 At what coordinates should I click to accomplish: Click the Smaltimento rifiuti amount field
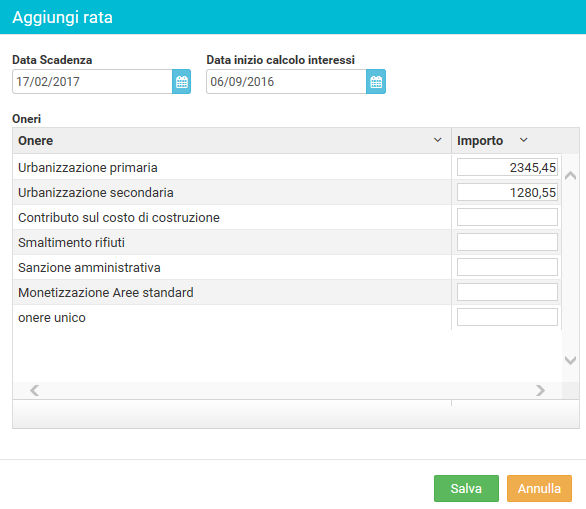click(507, 242)
